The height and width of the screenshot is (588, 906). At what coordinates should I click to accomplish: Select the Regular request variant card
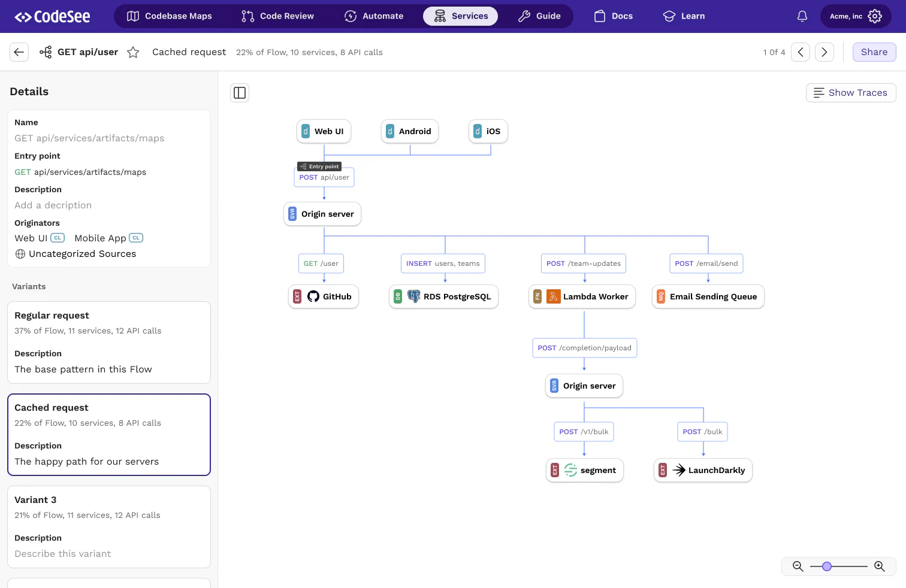pyautogui.click(x=109, y=343)
